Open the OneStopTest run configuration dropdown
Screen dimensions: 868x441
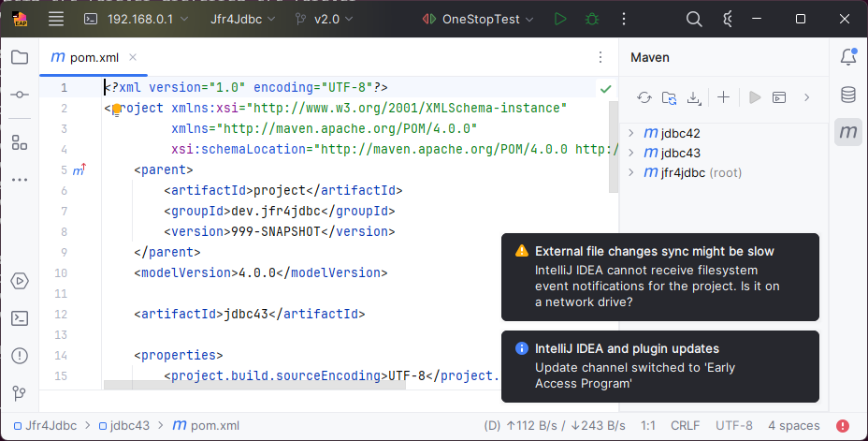pos(477,19)
